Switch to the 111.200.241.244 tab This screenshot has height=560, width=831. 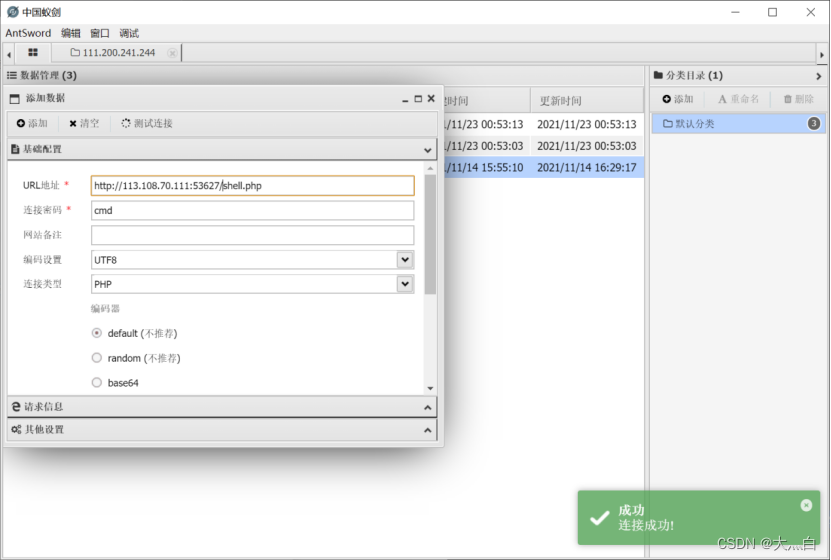[113, 53]
